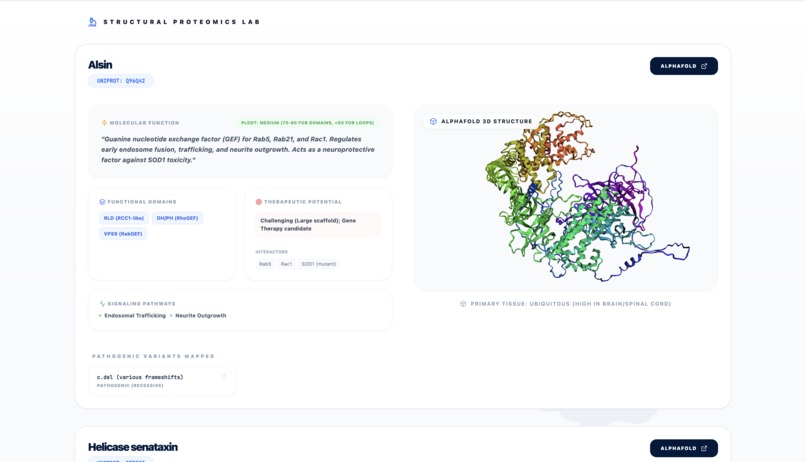Open the Alsin AlphaFold external link button
This screenshot has height=462, width=806.
coord(684,66)
